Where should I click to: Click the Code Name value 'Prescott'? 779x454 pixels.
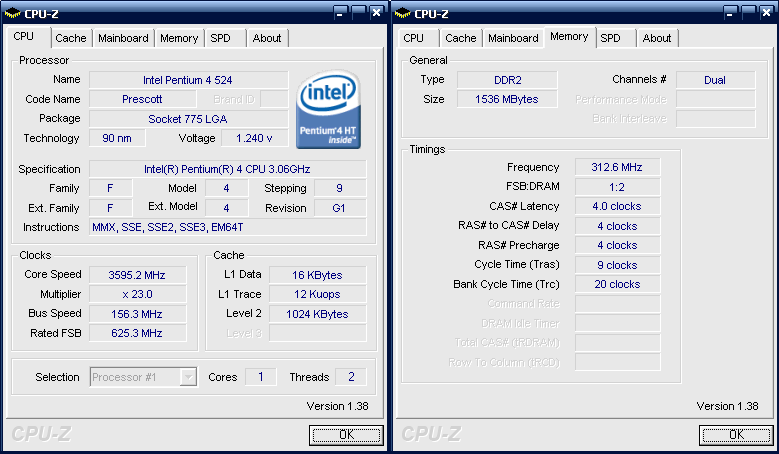coord(143,99)
